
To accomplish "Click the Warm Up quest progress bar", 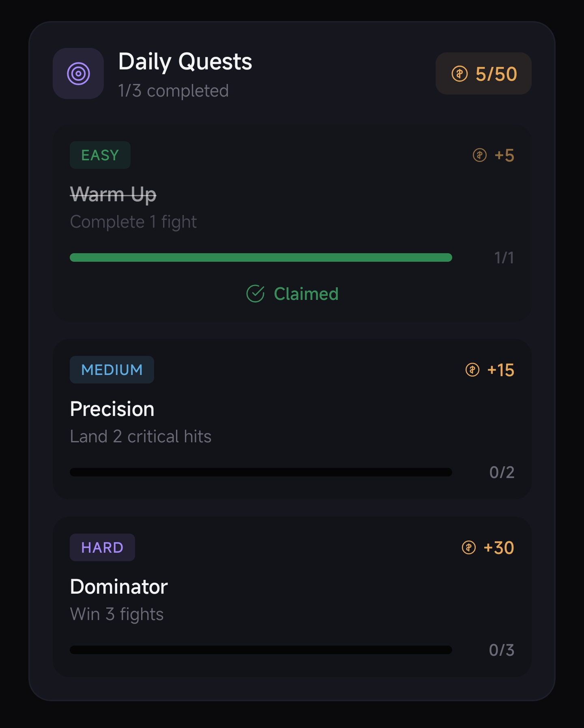I will 261,257.
